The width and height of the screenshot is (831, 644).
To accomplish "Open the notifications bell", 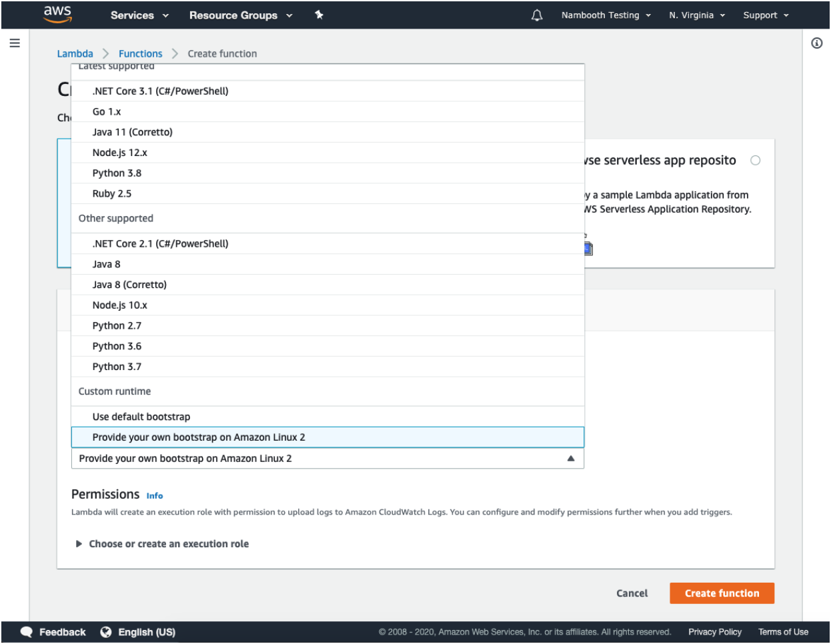I will [537, 15].
